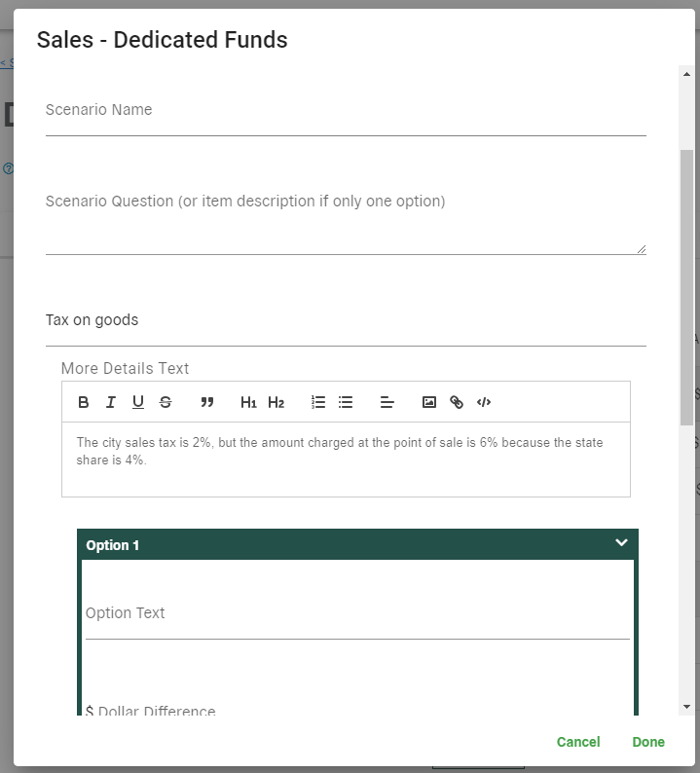
Task: Apply italic formatting in More Details editor
Action: [111, 402]
